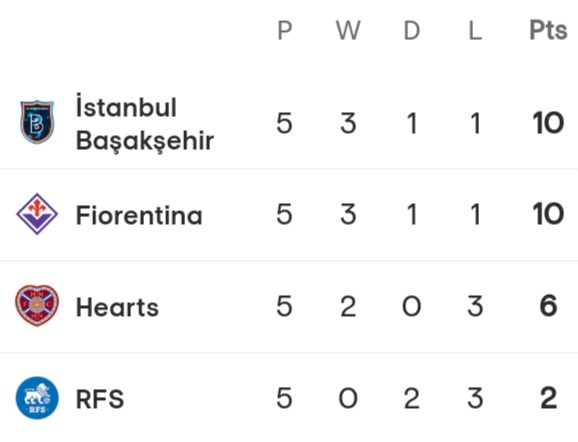578x442 pixels.
Task: Sort by the D column header
Action: click(412, 30)
